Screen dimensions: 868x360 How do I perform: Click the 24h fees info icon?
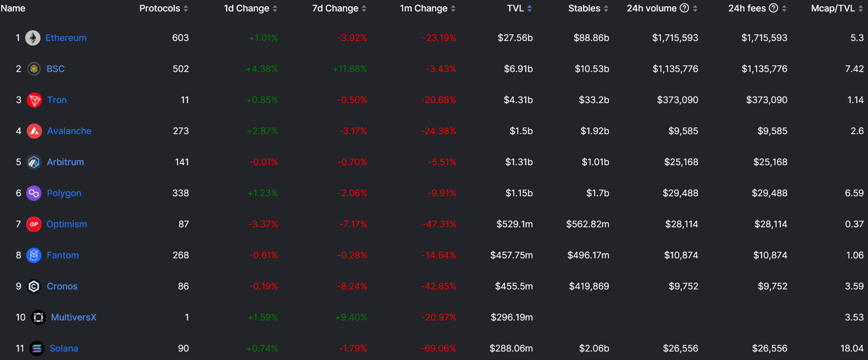pos(773,8)
